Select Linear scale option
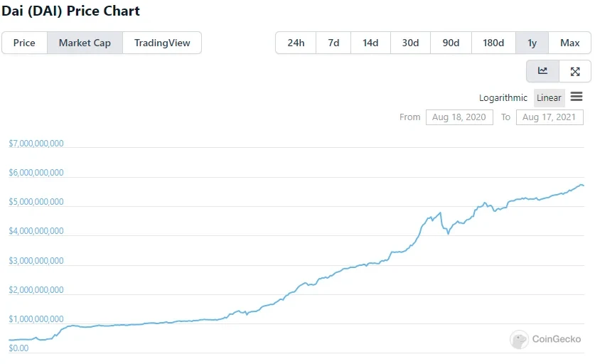 549,98
